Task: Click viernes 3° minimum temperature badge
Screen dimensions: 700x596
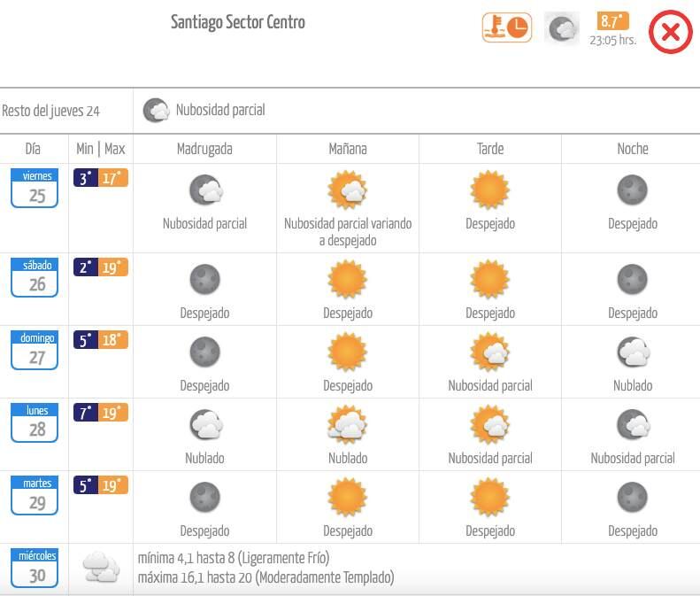Action: point(85,179)
